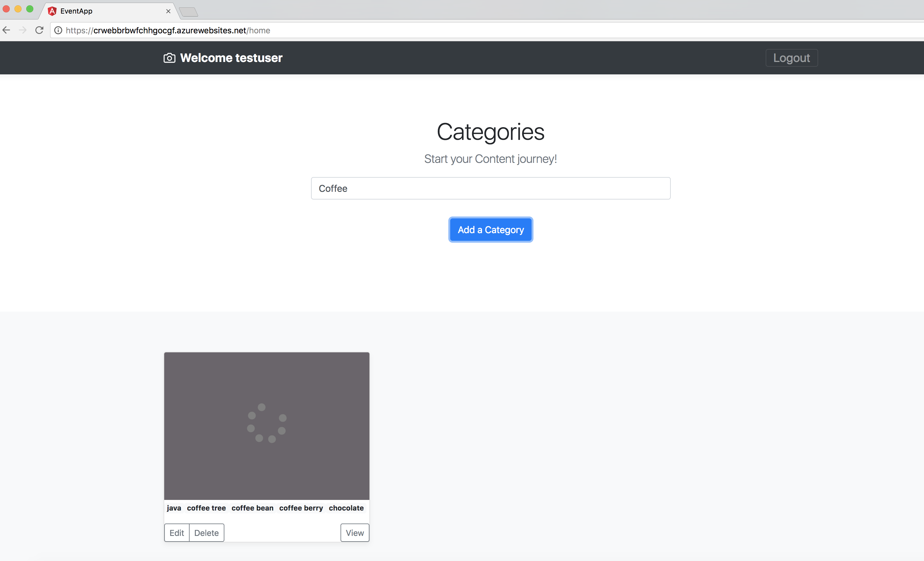The image size is (924, 561).
Task: Click the reload page button in browser
Action: [x=39, y=30]
